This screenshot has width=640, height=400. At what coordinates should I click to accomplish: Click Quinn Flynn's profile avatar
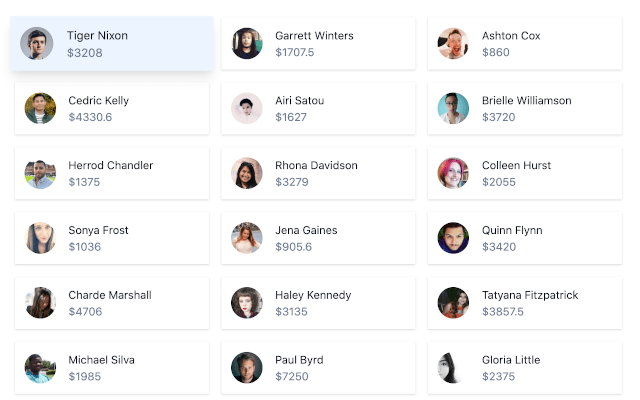(453, 238)
